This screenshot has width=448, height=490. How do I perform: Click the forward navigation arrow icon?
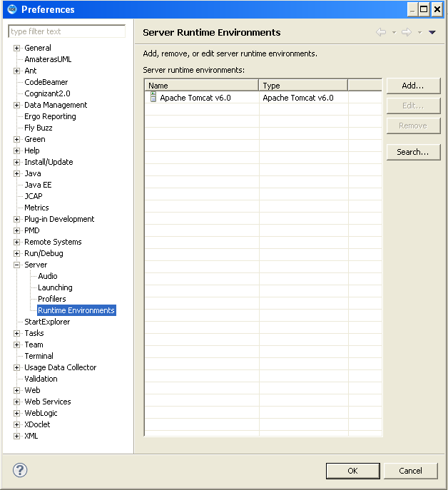[x=407, y=32]
